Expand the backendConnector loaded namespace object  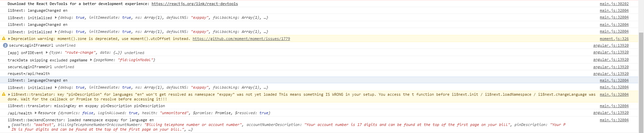pyautogui.click(x=9, y=127)
